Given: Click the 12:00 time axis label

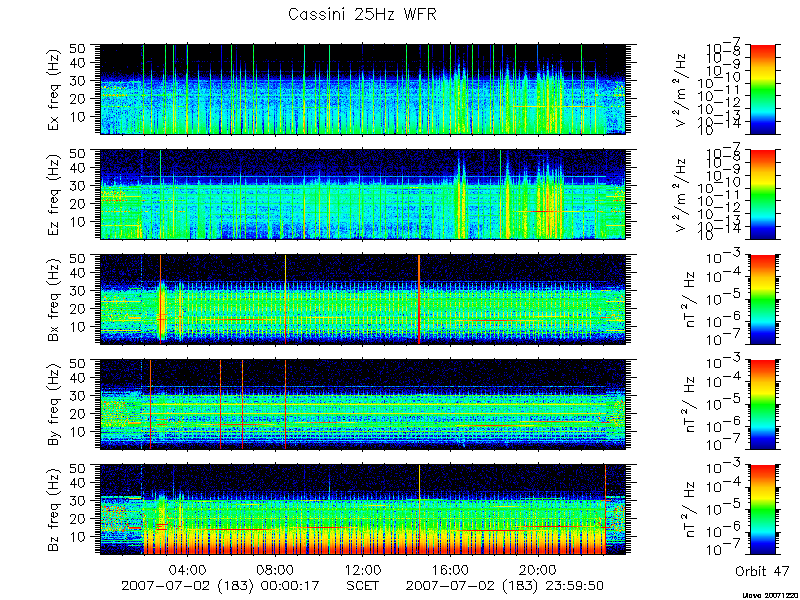Looking at the screenshot, I should tap(363, 569).
